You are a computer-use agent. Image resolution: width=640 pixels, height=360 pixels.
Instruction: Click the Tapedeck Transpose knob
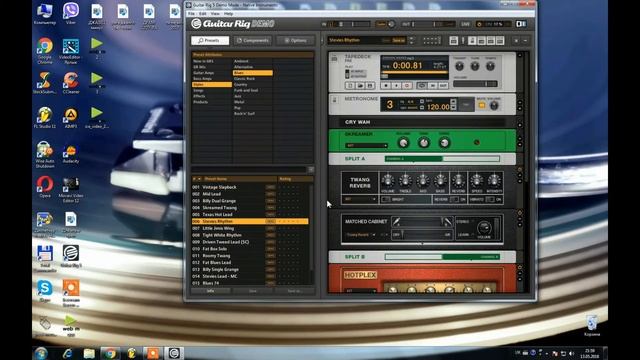tap(459, 66)
